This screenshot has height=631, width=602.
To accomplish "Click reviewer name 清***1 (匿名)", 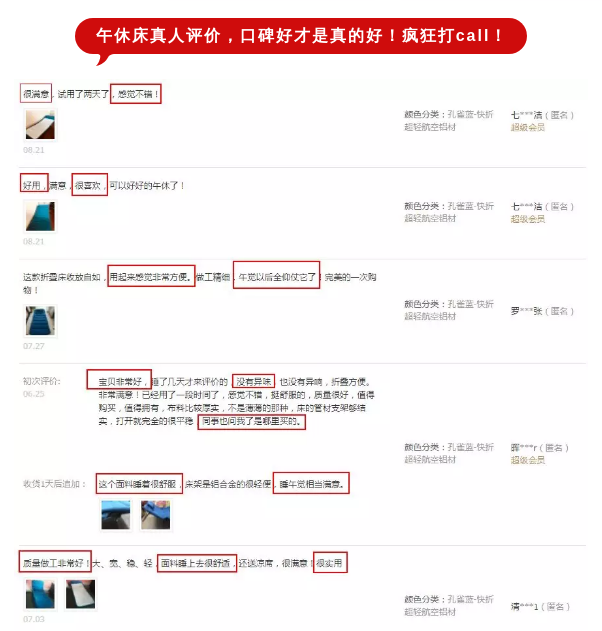I will 540,606.
